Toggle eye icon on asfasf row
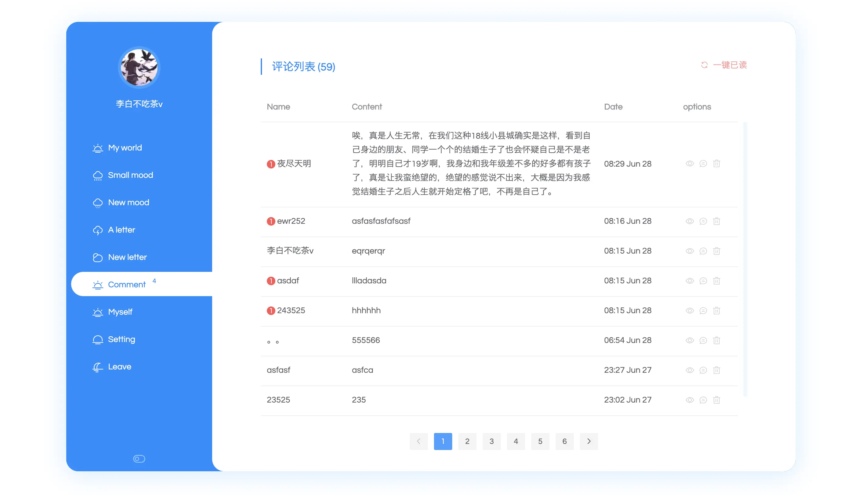868x495 pixels. coord(689,370)
